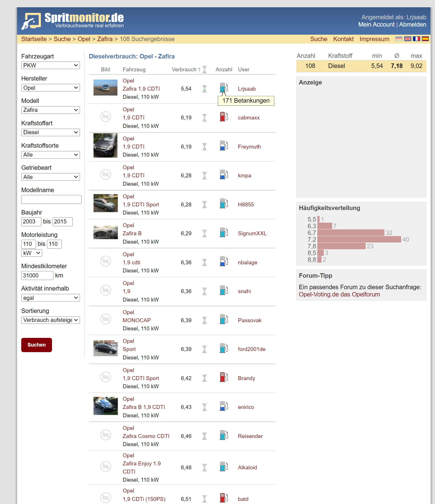Click Baujahr start field 2003
435x504 pixels.
point(31,222)
